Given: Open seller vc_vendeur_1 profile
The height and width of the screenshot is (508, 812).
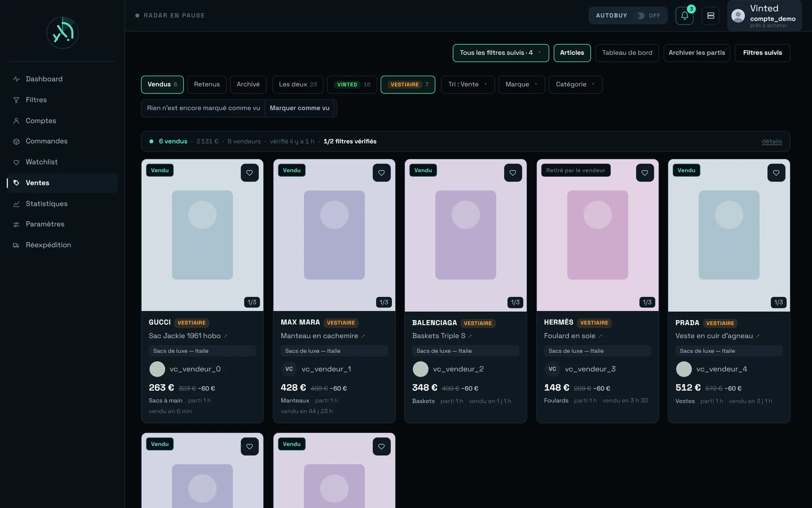Looking at the screenshot, I should tap(326, 369).
